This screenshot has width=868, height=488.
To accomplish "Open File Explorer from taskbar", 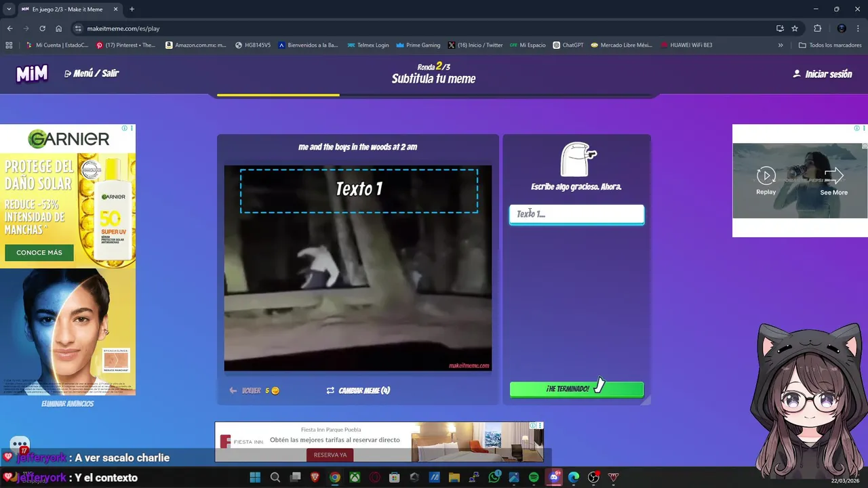I will 454,477.
